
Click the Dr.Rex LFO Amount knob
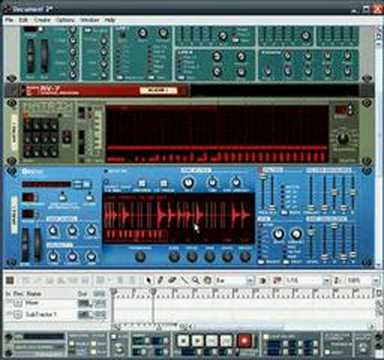point(296,234)
